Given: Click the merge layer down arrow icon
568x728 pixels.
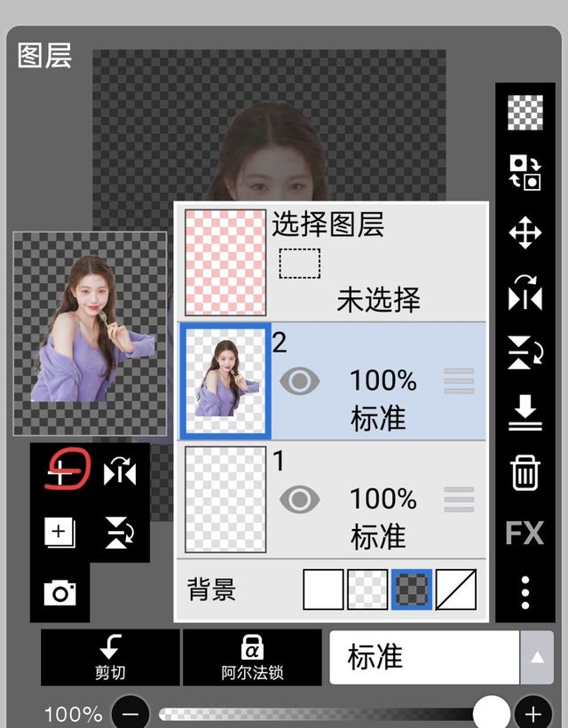Looking at the screenshot, I should [x=525, y=413].
